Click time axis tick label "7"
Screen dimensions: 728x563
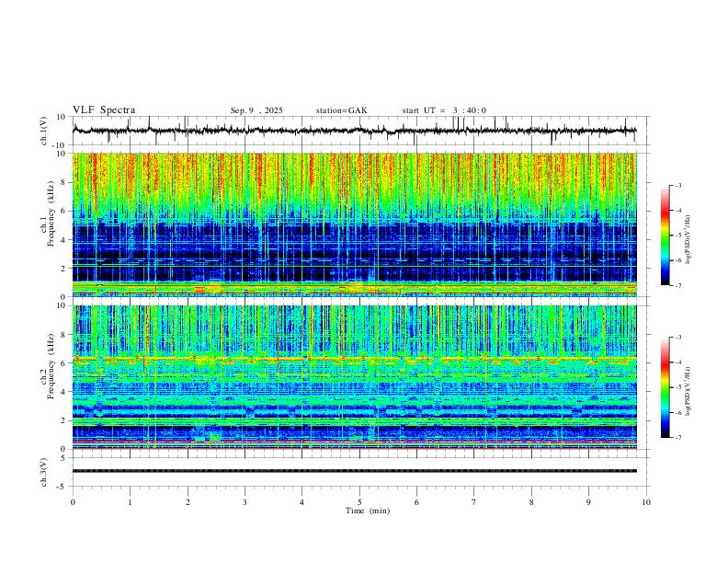[x=474, y=502]
